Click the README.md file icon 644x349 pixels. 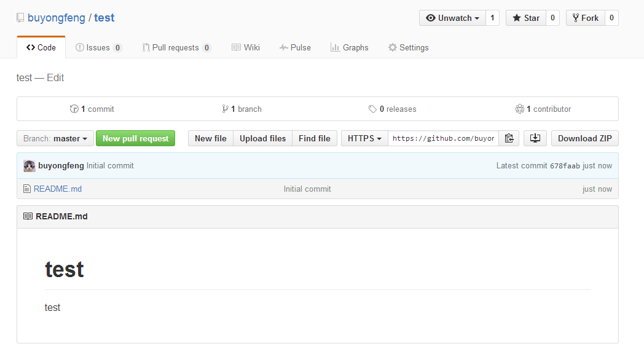[x=26, y=189]
